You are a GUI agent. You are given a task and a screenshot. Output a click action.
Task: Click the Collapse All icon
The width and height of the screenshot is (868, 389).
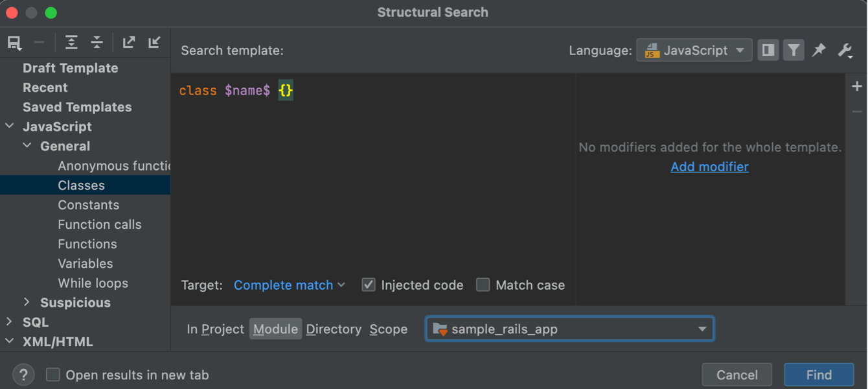[x=97, y=43]
